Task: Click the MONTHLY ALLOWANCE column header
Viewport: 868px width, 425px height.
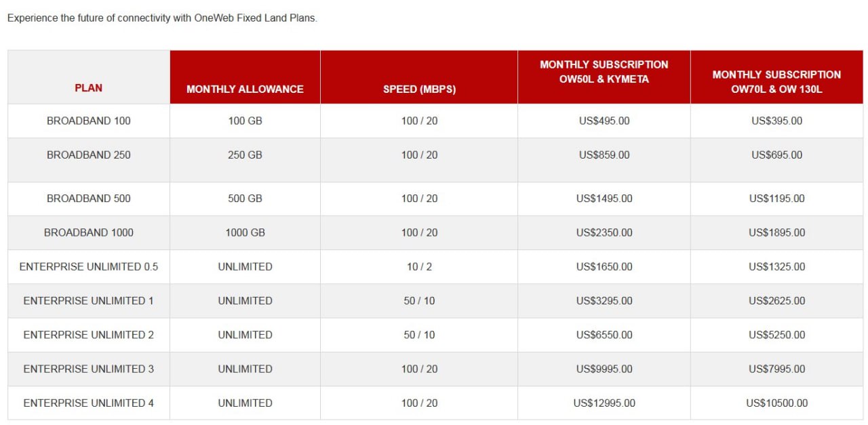Action: point(245,89)
